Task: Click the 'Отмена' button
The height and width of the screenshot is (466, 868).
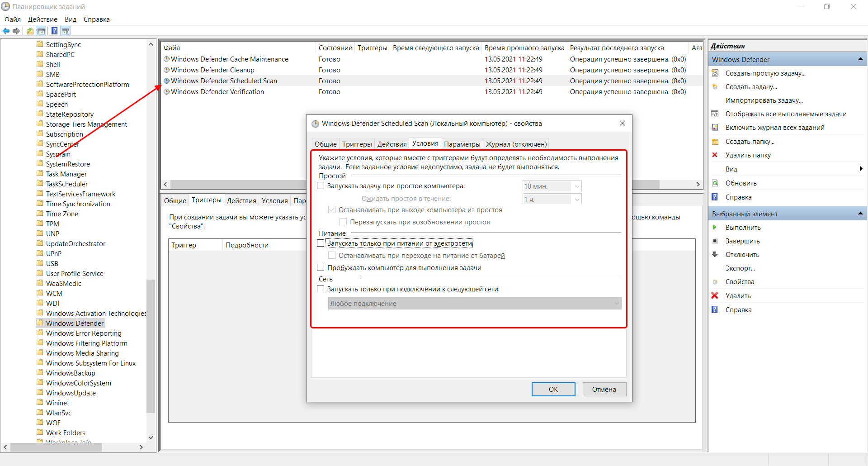Action: tap(604, 389)
